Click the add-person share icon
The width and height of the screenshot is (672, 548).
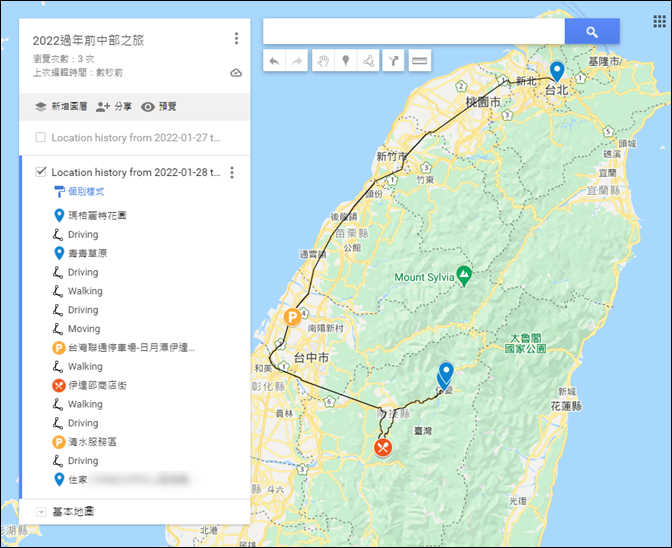point(103,107)
